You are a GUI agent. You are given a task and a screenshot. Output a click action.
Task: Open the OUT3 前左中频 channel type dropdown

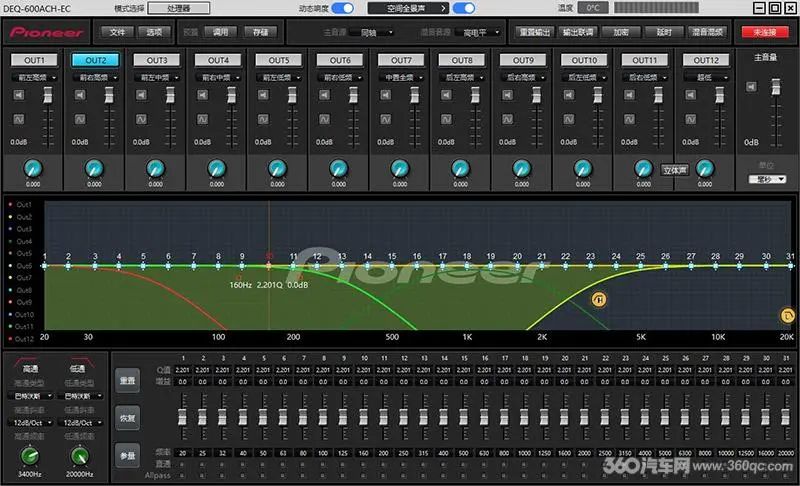pos(157,78)
